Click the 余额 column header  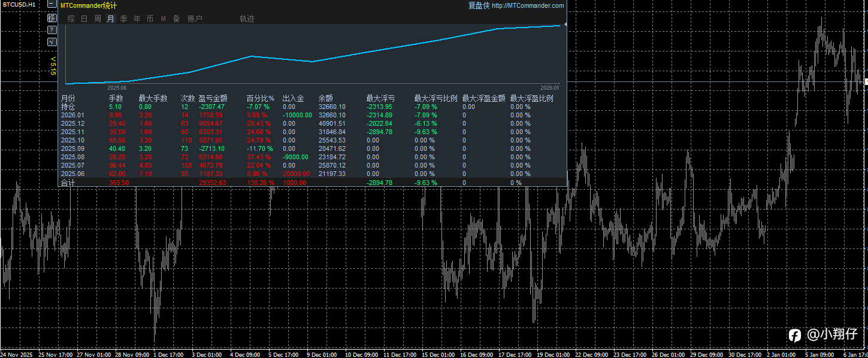pos(325,98)
